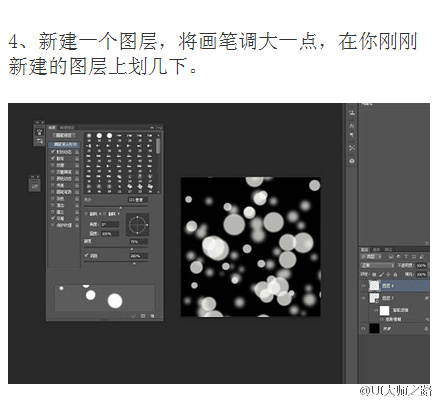Open the layer filter type dropdown
Viewport: 438px width, 403px height.
tap(371, 257)
